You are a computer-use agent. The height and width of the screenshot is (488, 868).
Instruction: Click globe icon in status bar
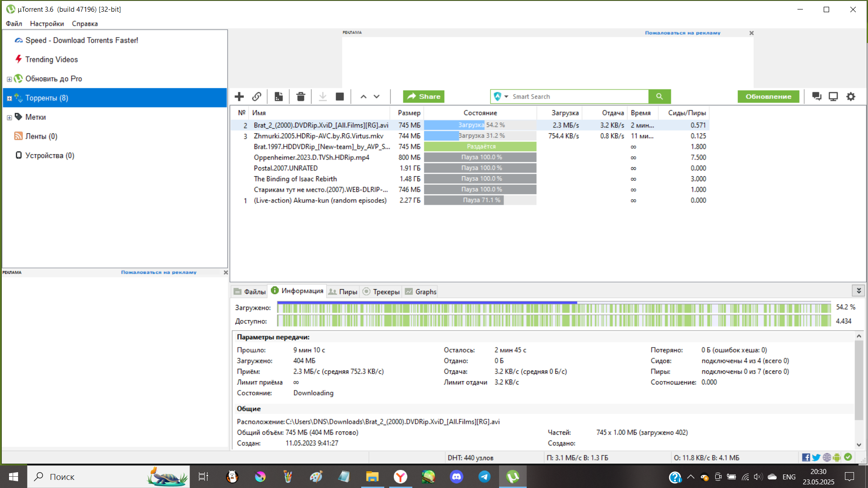tap(827, 457)
